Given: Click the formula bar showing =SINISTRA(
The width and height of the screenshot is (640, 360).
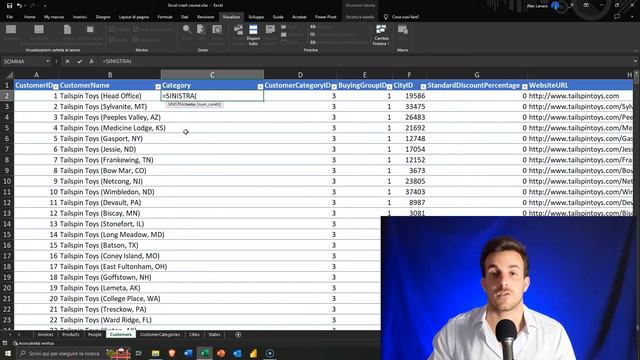Looking at the screenshot, I should [x=367, y=61].
